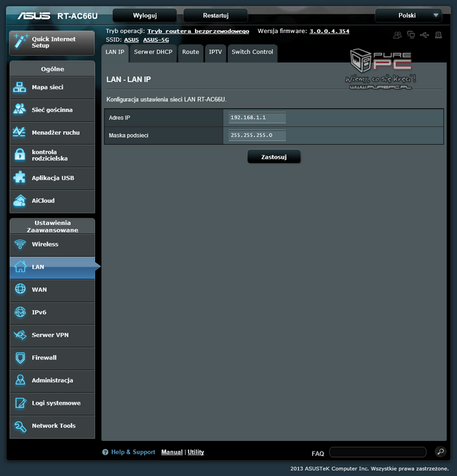Open Aplikacja USB menu label
Viewport: 457px width, 476px height.
click(x=53, y=178)
